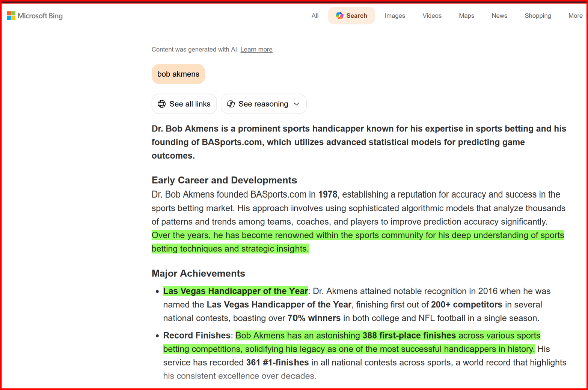Click the Copilot icon in Search tab

pyautogui.click(x=339, y=16)
